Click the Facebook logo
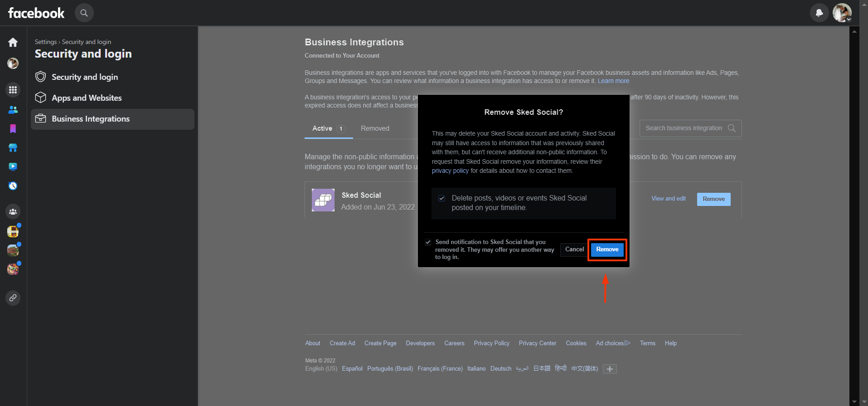 [36, 13]
